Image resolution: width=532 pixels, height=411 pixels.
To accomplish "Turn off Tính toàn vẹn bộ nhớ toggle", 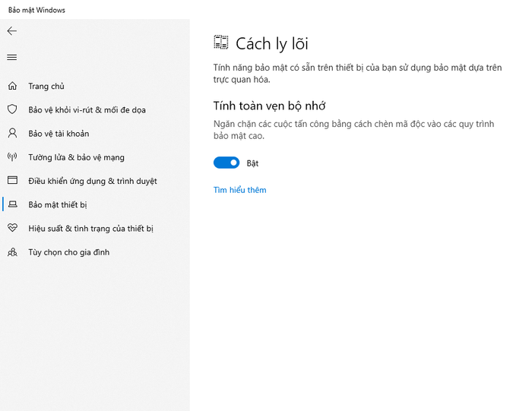I will click(x=226, y=163).
